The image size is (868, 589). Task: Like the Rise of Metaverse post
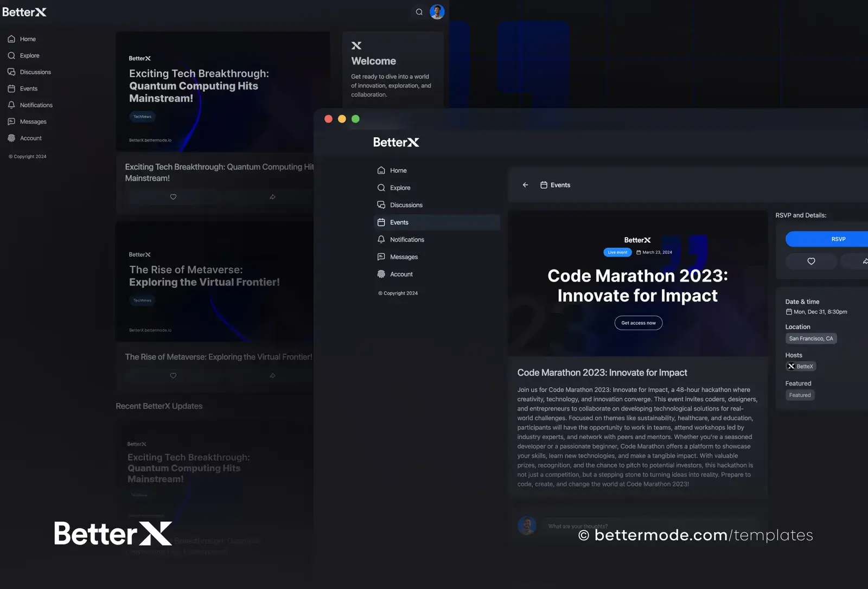(173, 375)
